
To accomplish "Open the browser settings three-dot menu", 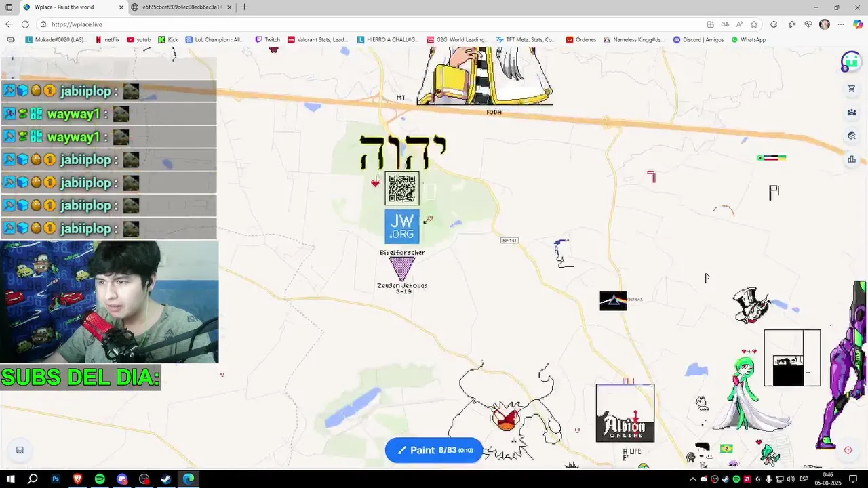I will click(841, 24).
